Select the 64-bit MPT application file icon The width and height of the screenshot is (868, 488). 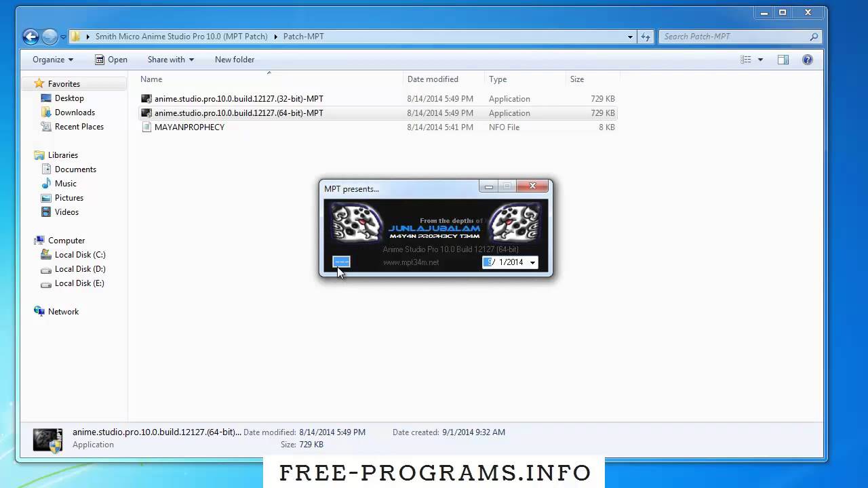(146, 113)
